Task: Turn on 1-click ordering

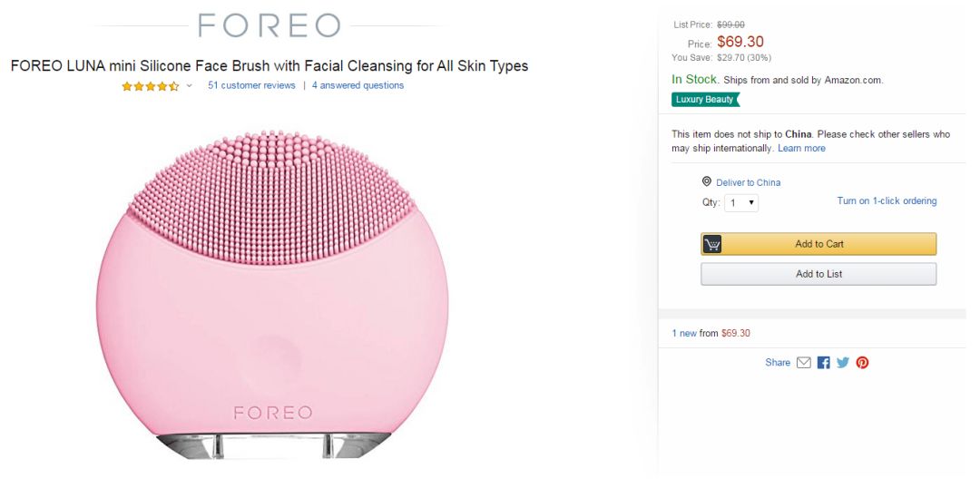Action: tap(887, 201)
